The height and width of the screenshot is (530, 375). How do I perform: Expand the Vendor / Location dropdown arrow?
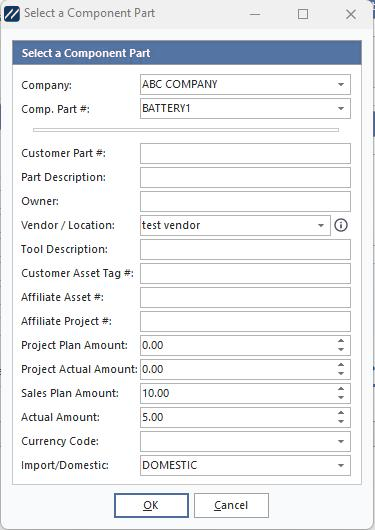tap(321, 225)
